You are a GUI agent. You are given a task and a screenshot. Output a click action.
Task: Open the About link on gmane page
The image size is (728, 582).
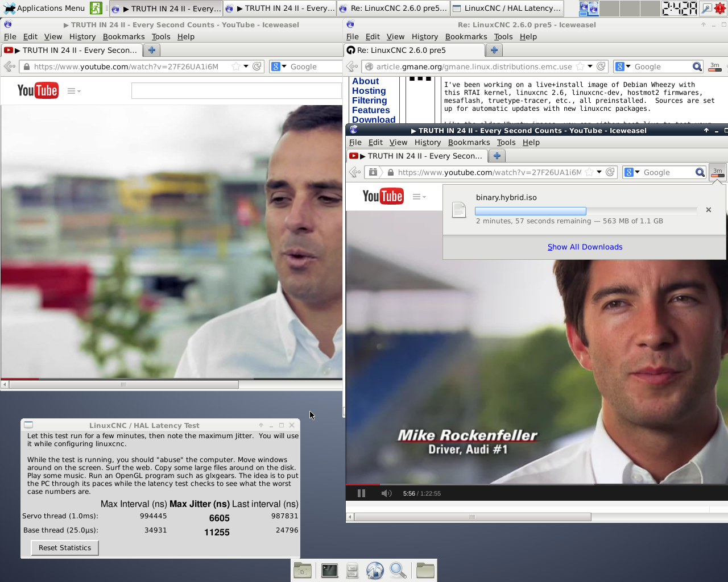click(365, 81)
